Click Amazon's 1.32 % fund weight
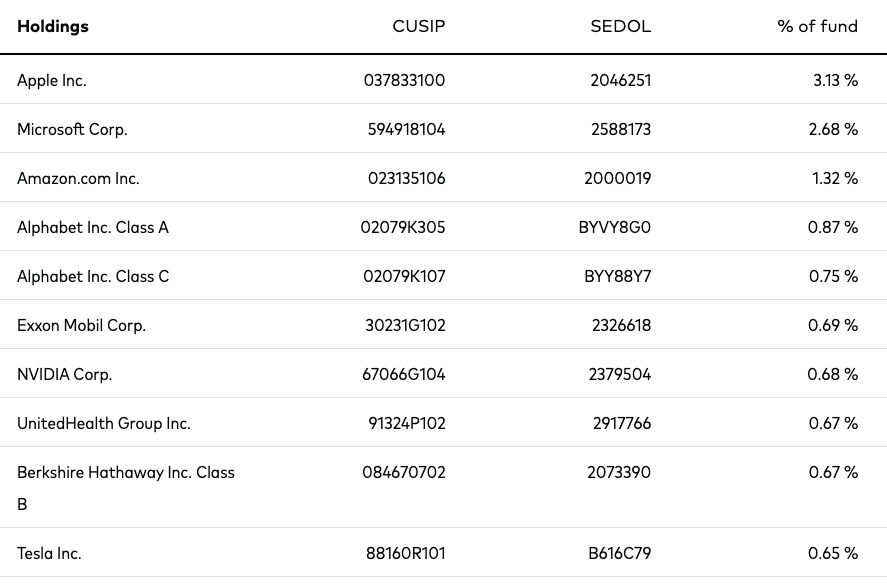 pyautogui.click(x=835, y=179)
